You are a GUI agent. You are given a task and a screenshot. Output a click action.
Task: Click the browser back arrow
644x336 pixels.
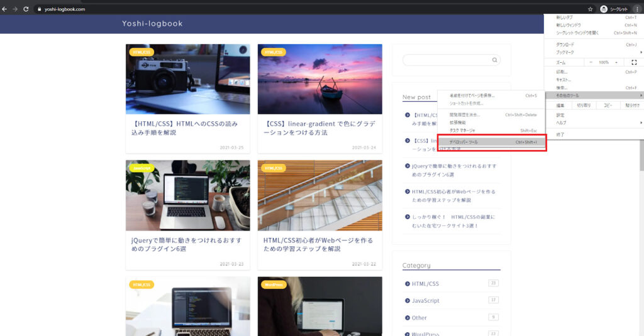(x=5, y=9)
